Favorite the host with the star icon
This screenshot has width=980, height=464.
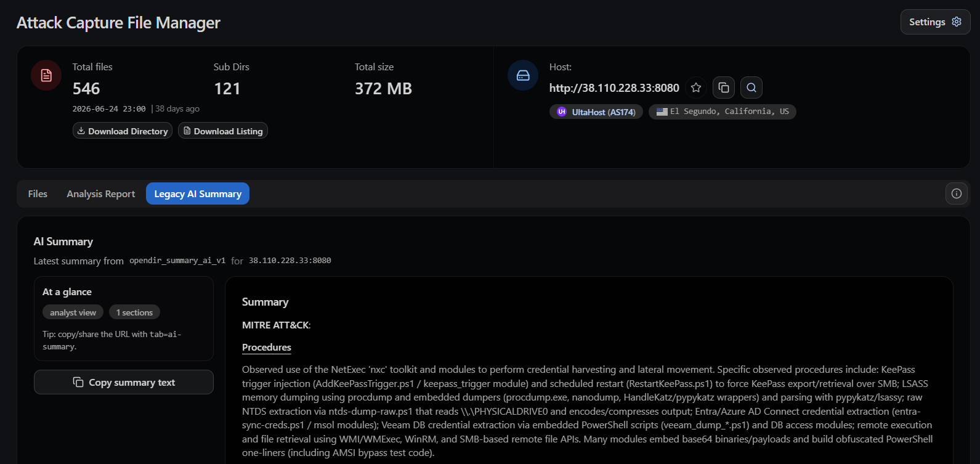696,88
